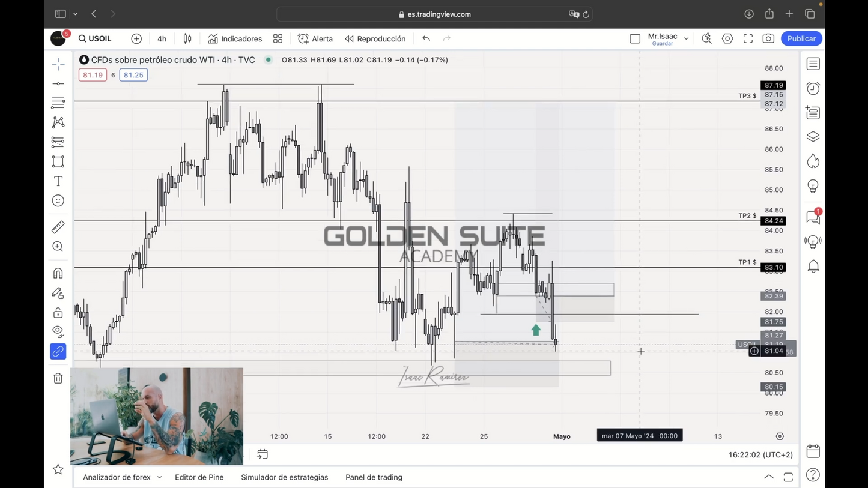Open the chart screenshot camera tool

click(768, 38)
